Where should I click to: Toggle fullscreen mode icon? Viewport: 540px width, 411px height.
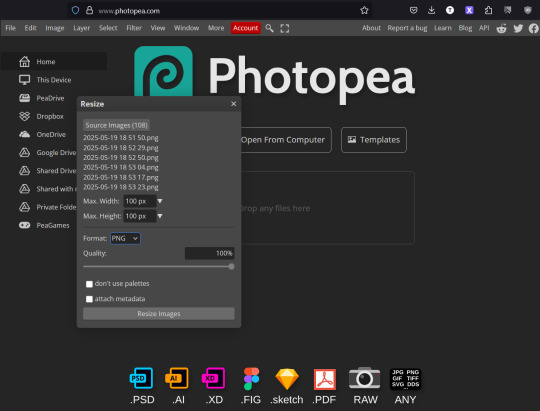284,28
